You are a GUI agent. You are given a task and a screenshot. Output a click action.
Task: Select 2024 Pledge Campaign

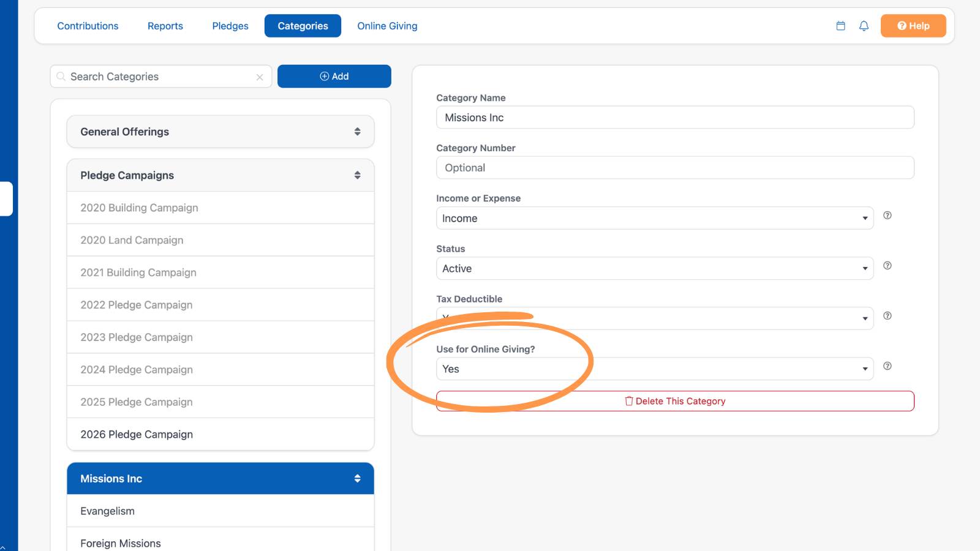pos(221,370)
